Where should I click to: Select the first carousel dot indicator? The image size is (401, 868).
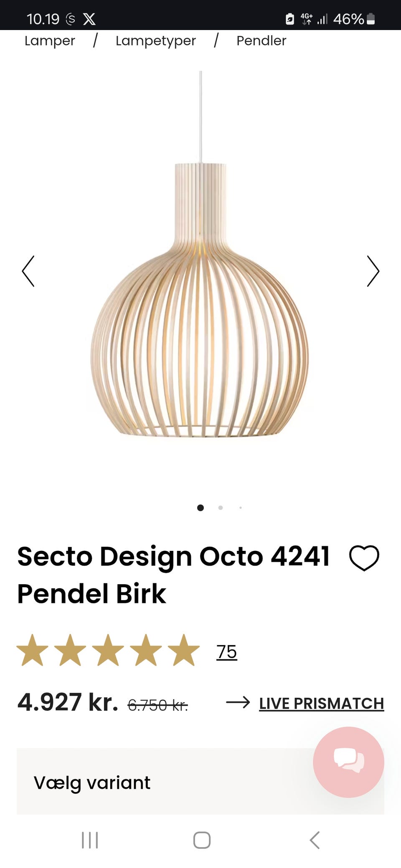click(x=200, y=507)
